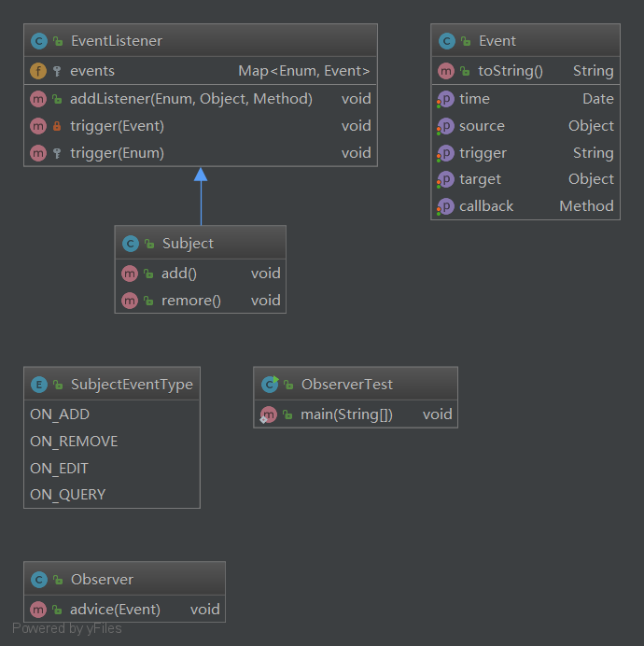
Task: Click the class icon of EventListener
Action: pos(38,41)
